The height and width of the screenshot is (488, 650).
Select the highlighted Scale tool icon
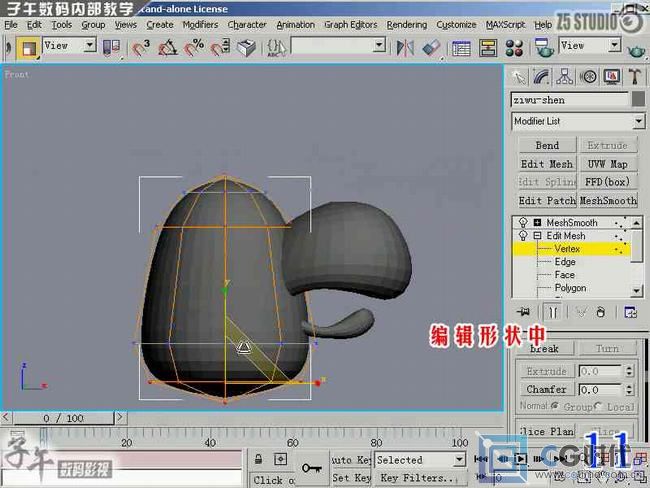(x=28, y=48)
